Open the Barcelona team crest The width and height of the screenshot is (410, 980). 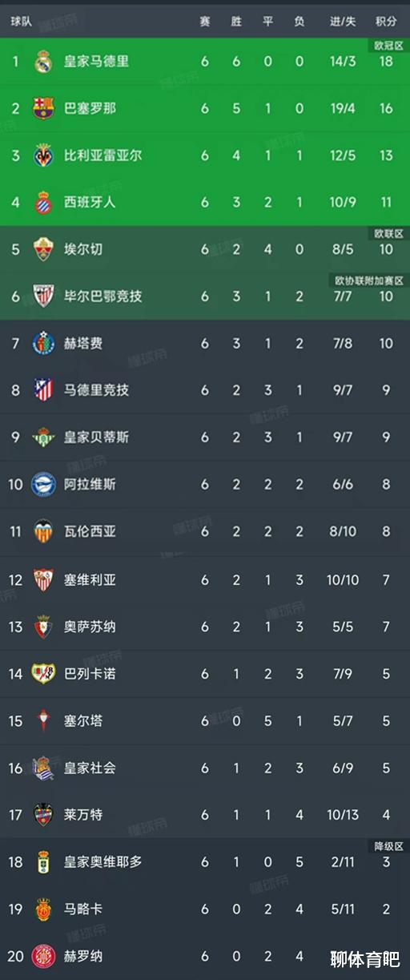43,108
